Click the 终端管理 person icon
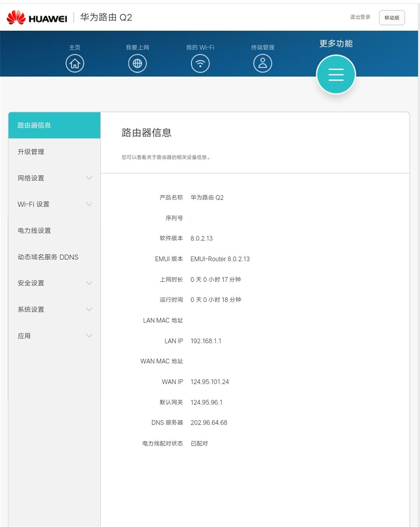Viewport: 420px width, 527px height. click(263, 63)
